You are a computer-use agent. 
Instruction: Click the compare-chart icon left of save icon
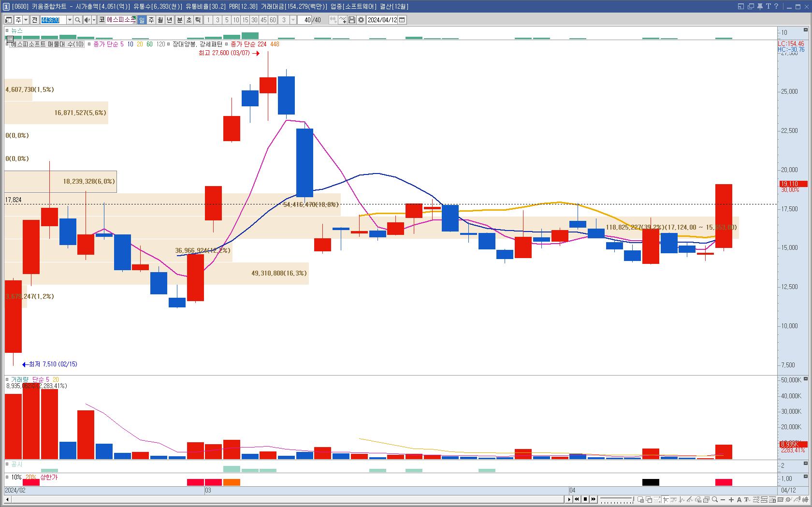point(343,20)
